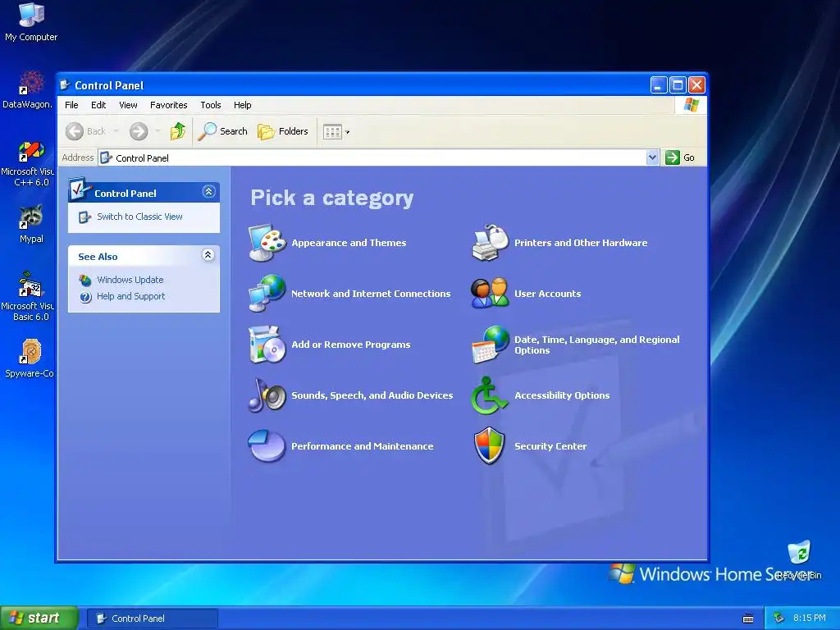Click the Switch to Classic View link
Screen dimensions: 840x630
point(139,217)
